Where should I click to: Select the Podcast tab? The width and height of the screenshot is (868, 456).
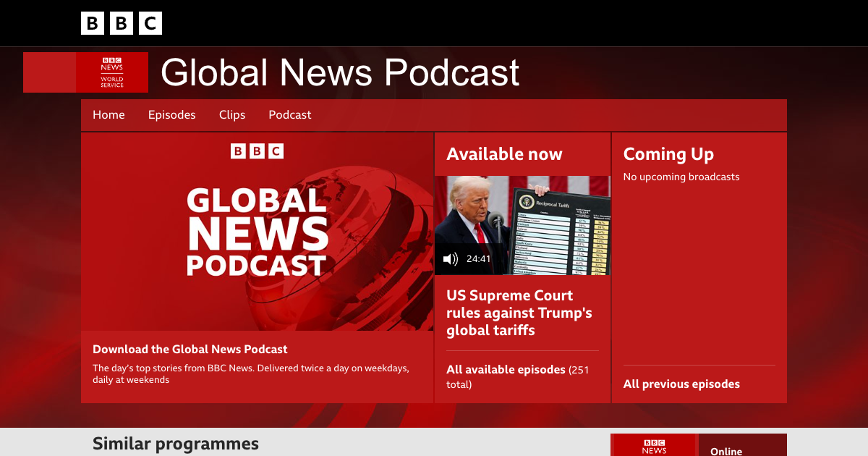[x=290, y=115]
